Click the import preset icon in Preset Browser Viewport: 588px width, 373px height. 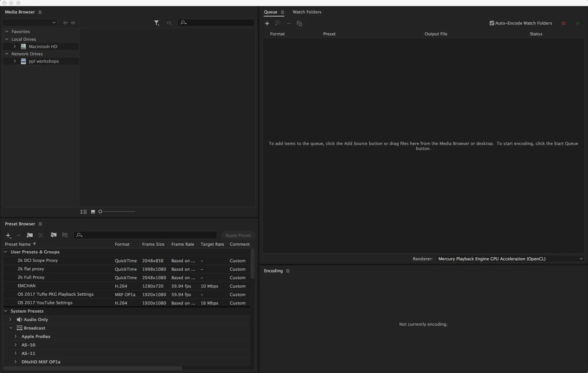click(53, 235)
